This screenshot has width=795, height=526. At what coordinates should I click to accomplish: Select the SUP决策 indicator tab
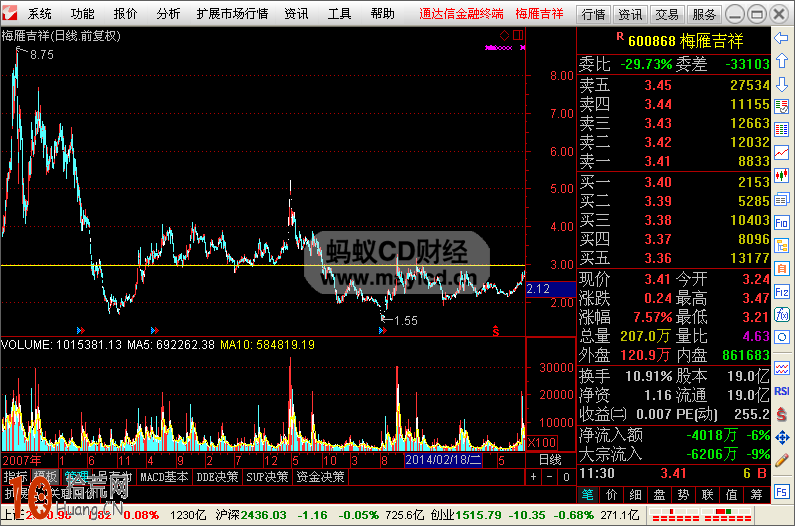(x=267, y=477)
